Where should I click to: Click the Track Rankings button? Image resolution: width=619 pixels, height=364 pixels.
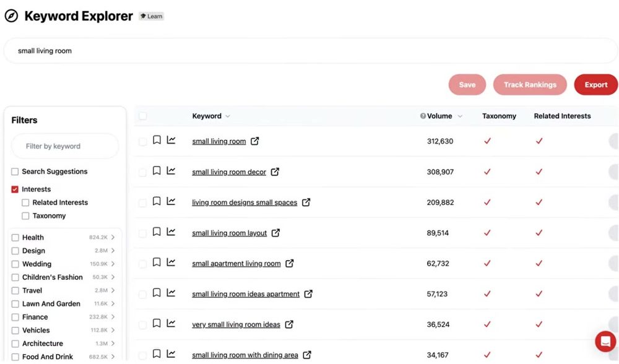click(x=530, y=84)
